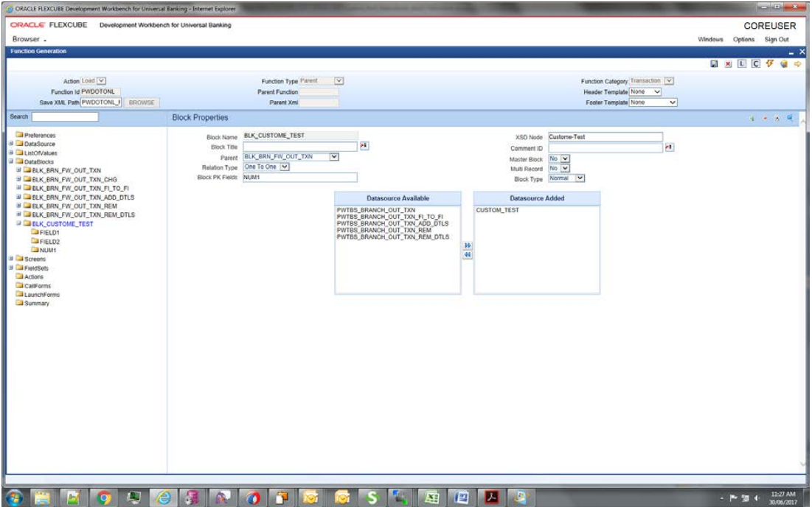This screenshot has width=812, height=507.
Task: Click the Search input field
Action: pos(65,117)
